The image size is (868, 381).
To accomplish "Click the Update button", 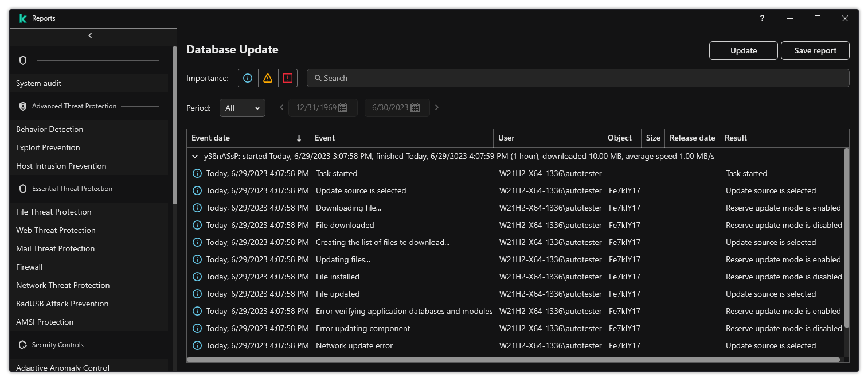I will [x=743, y=50].
